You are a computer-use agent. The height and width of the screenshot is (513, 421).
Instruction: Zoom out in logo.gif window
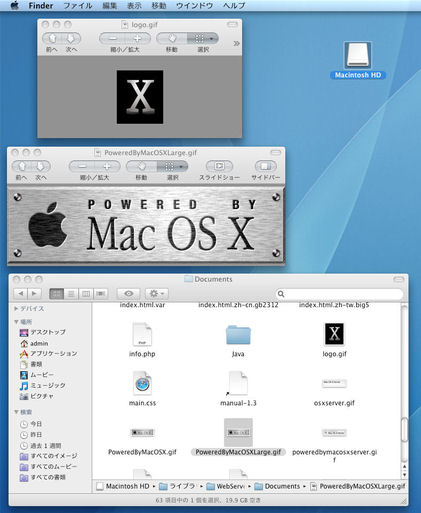coord(112,39)
